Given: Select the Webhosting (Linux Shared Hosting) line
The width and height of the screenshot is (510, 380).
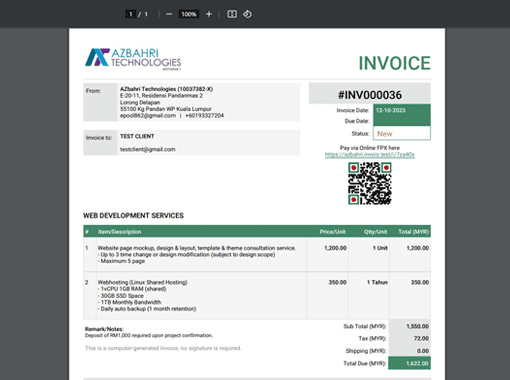Looking at the screenshot, I should tap(142, 282).
